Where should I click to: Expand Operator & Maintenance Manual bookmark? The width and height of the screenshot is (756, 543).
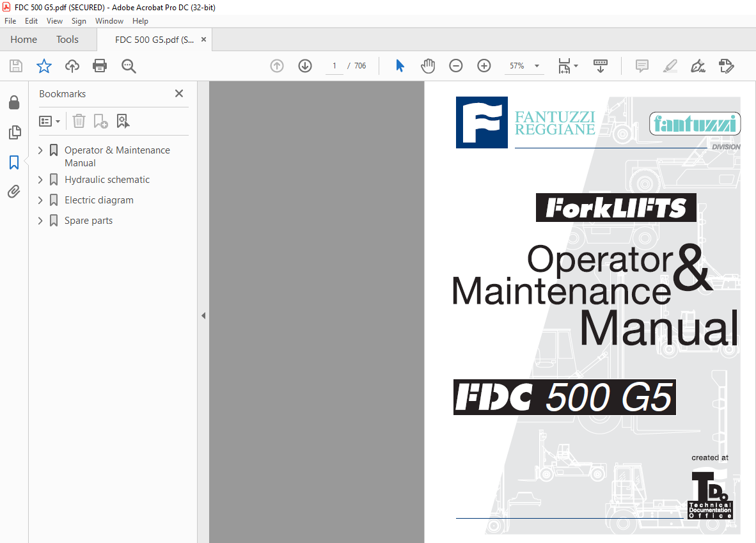click(x=40, y=150)
